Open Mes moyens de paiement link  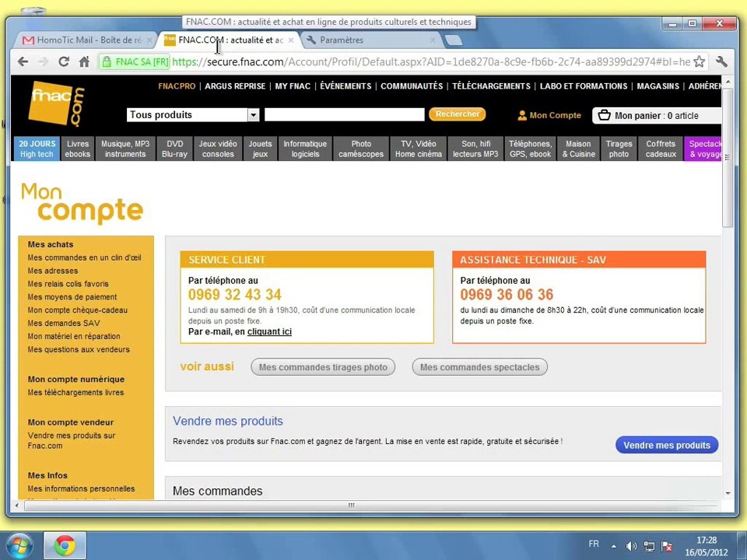tap(72, 296)
